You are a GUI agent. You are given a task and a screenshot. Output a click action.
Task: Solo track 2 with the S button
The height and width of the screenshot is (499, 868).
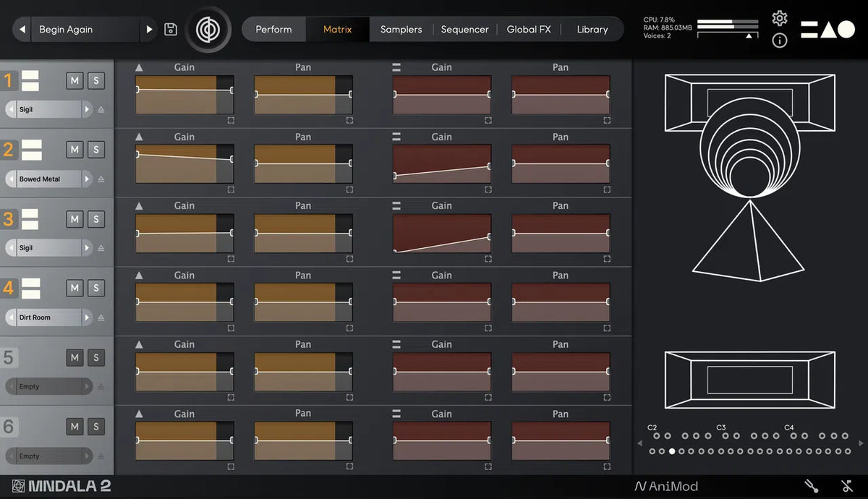click(x=96, y=150)
